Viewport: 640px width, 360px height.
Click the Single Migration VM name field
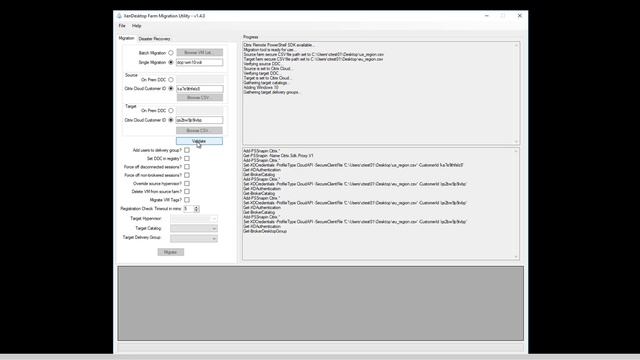tap(200, 62)
